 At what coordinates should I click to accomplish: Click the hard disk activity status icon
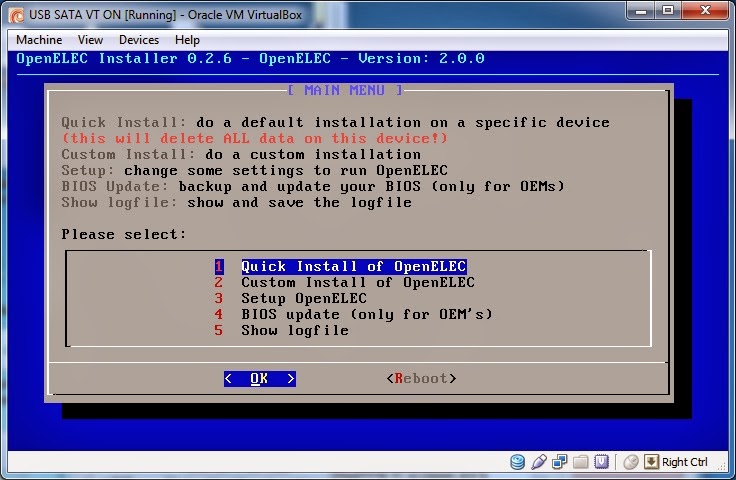click(x=517, y=462)
